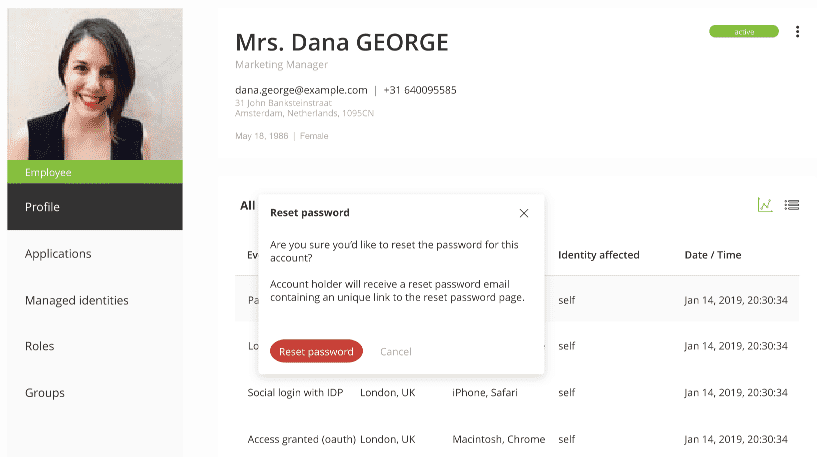Click Dana George's profile photo
This screenshot has height=457, width=817.
[95, 84]
